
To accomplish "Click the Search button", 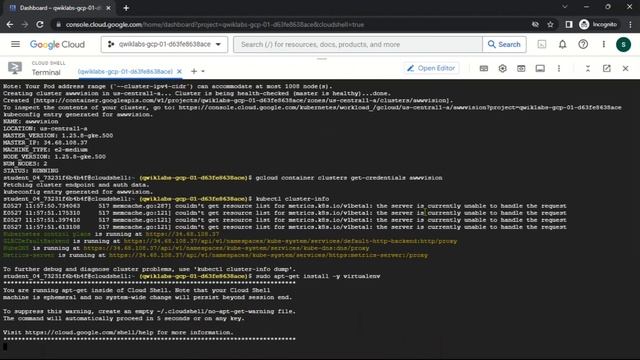I will point(504,44).
